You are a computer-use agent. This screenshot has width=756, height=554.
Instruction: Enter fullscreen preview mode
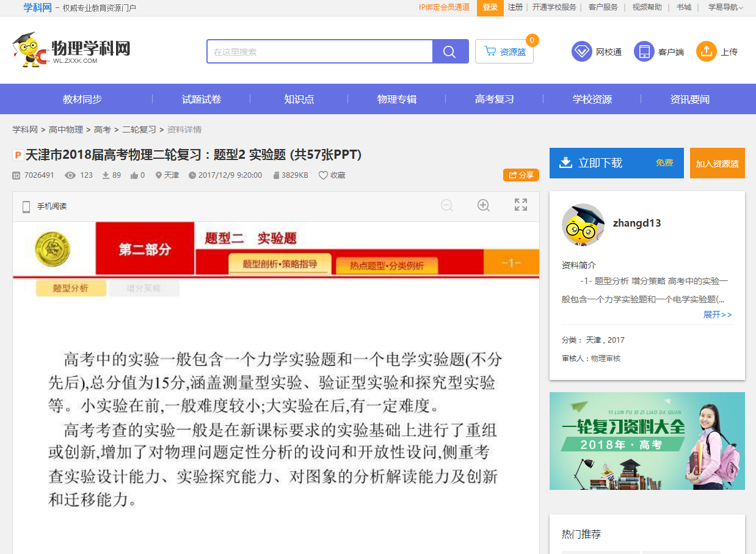click(x=520, y=205)
